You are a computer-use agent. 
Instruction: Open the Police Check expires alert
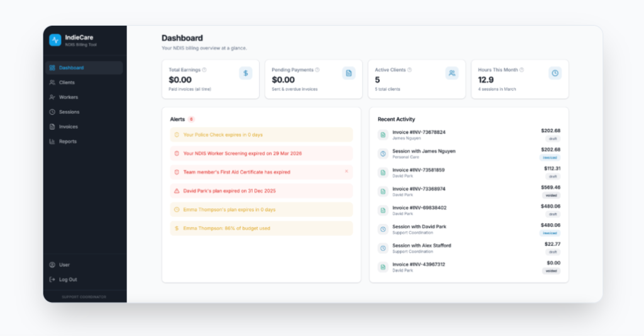coord(261,135)
